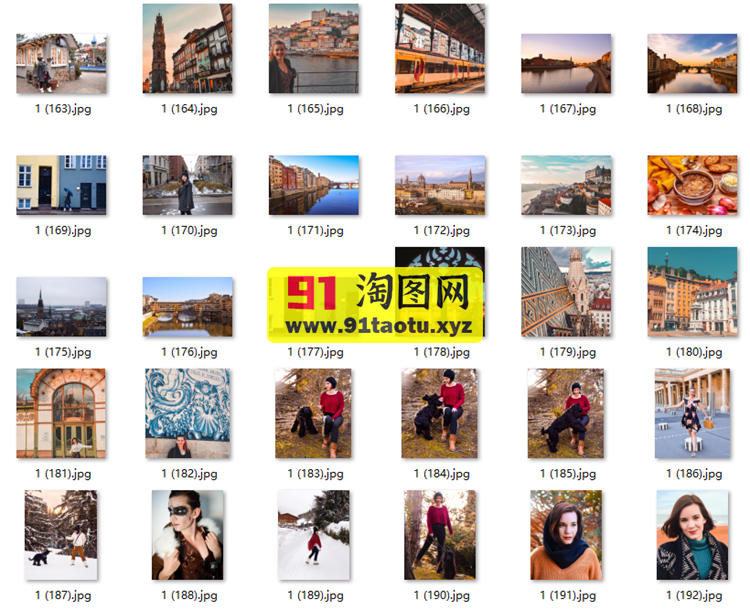This screenshot has height=610, width=750.
Task: Click the Ponte Vecchio photo 1 (176).jpg
Action: [188, 307]
